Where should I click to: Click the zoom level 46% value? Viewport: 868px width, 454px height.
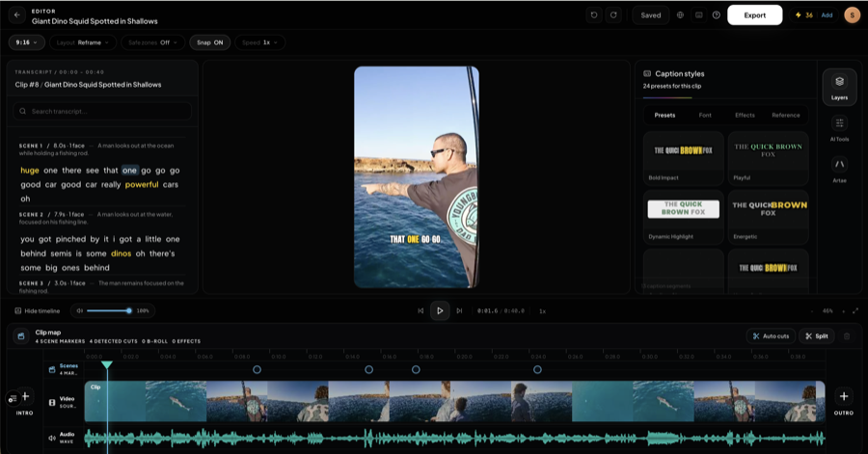coord(827,310)
